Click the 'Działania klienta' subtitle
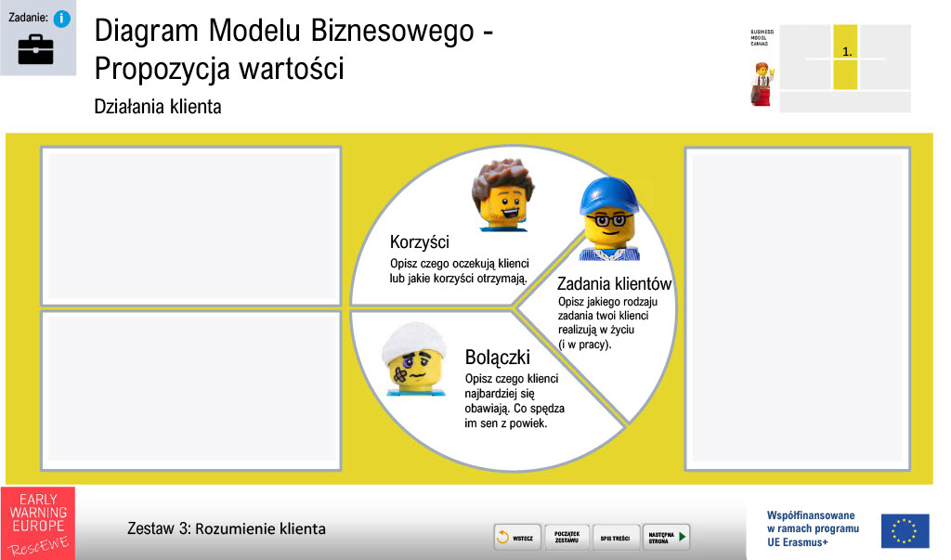 click(158, 107)
